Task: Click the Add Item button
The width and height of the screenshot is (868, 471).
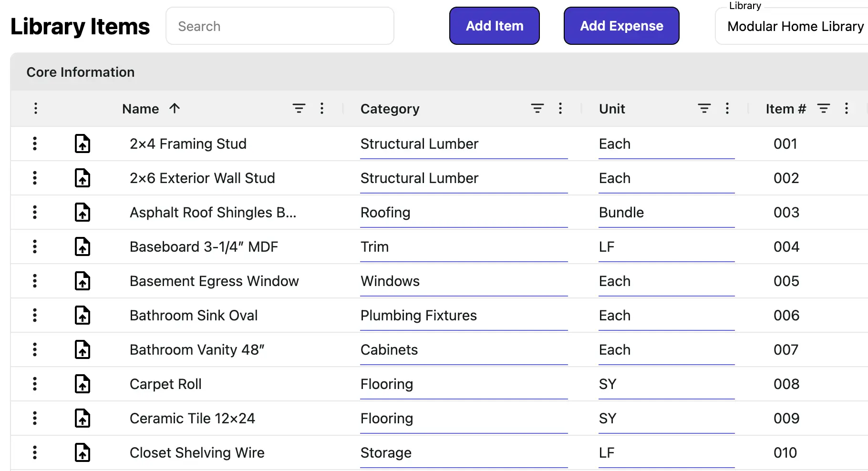Action: (x=494, y=26)
